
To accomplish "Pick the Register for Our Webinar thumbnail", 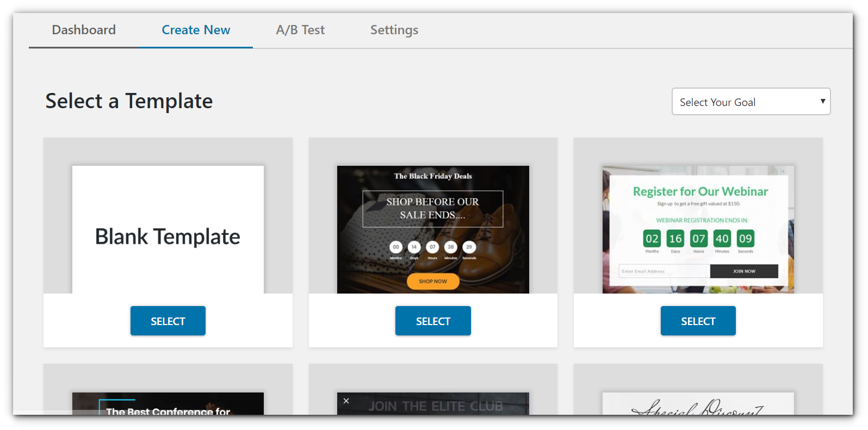I will tap(698, 229).
